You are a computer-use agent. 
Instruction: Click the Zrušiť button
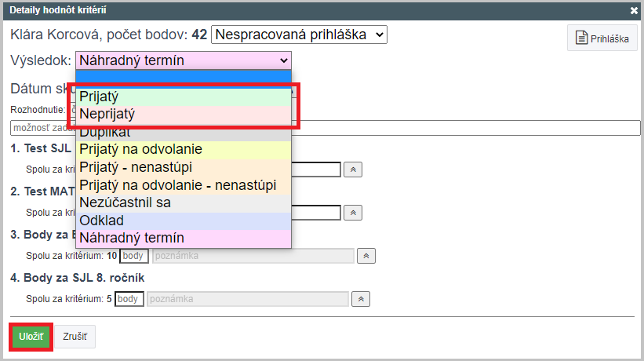coord(75,337)
